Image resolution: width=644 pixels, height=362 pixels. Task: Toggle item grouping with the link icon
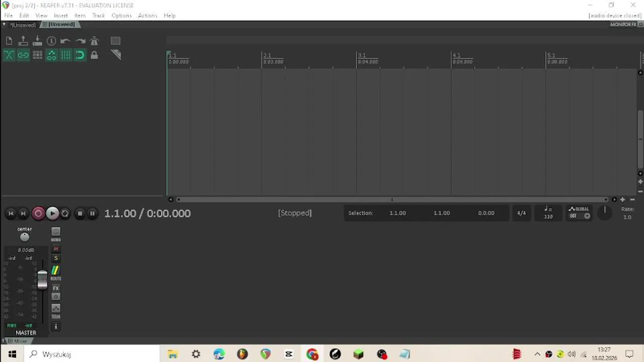point(23,55)
